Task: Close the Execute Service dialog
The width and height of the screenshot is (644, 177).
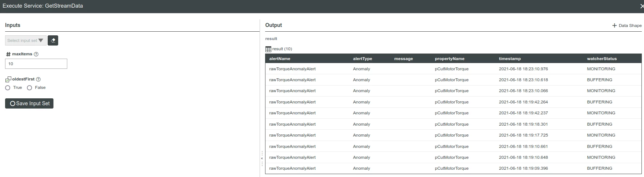Action: 641,6
